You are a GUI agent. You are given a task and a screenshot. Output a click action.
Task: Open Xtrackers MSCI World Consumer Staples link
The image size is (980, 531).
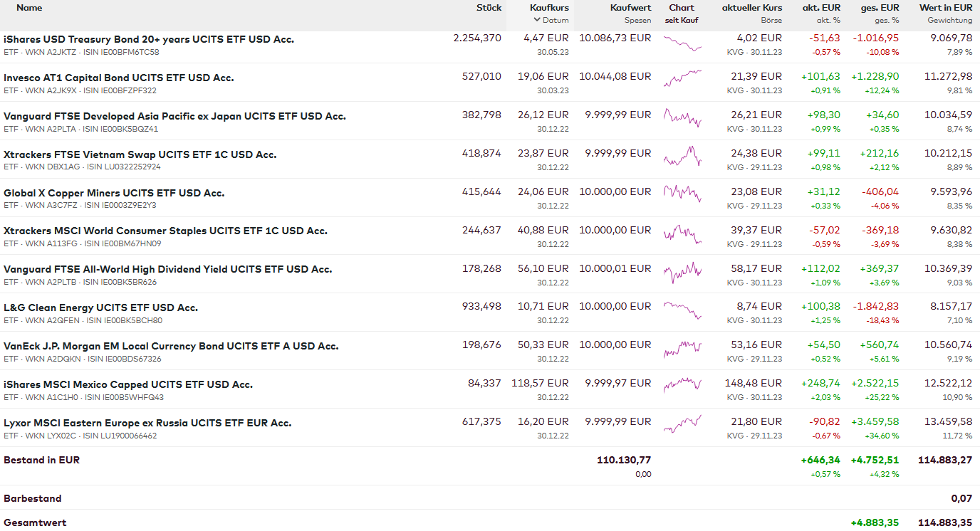tap(165, 231)
